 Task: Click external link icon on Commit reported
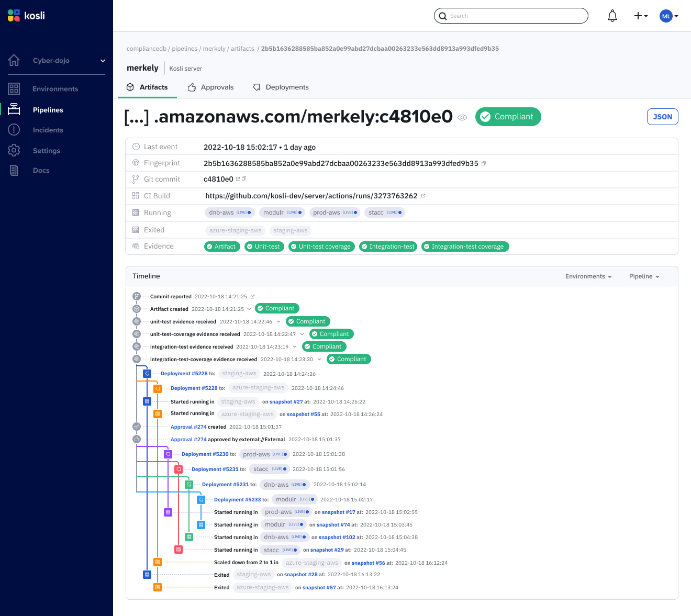tap(252, 297)
